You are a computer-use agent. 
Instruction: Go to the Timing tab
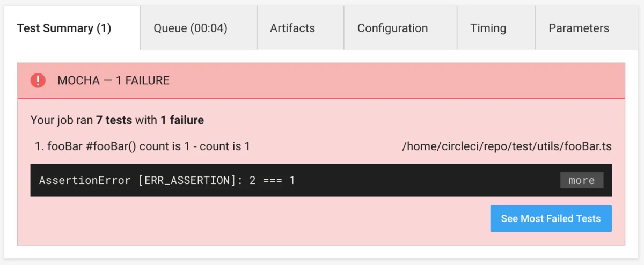click(x=488, y=28)
